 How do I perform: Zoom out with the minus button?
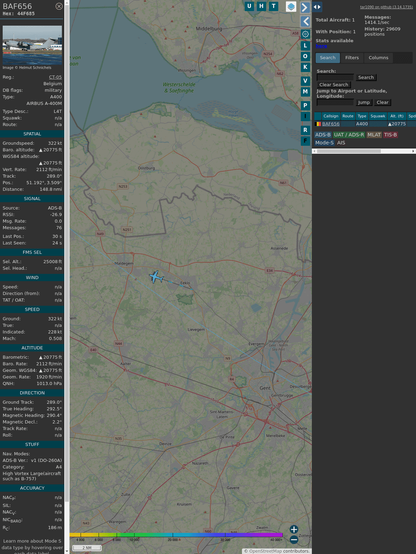point(294,540)
